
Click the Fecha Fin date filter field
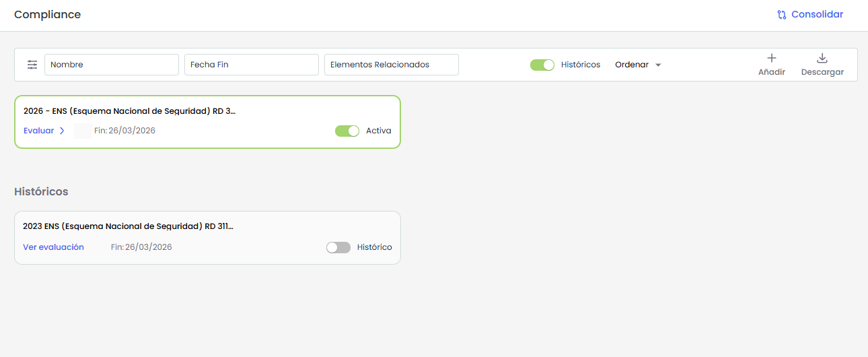click(x=251, y=65)
